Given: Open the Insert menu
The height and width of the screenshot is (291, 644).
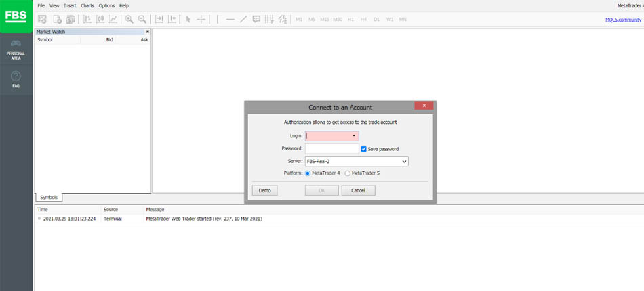Looking at the screenshot, I should pyautogui.click(x=70, y=5).
